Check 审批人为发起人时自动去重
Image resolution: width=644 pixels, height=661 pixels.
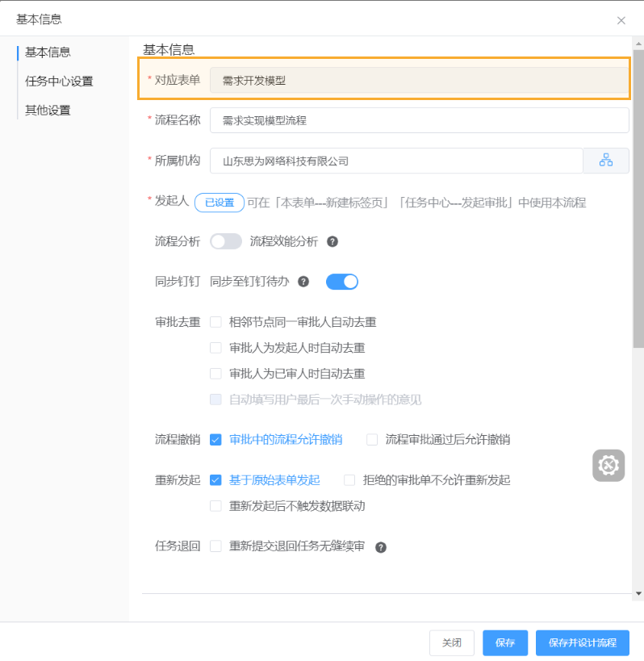tap(215, 348)
